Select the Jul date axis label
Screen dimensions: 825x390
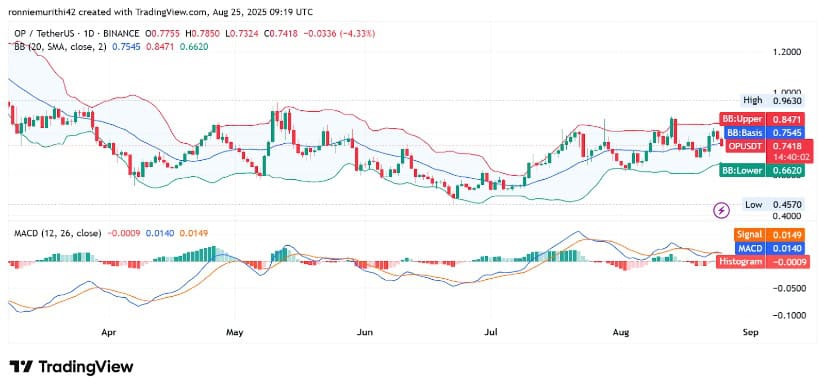click(490, 333)
